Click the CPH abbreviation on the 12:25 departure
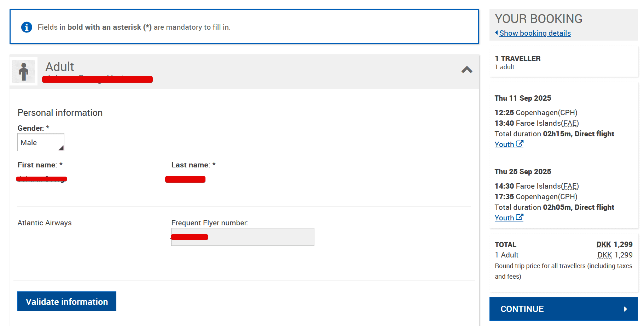This screenshot has height=326, width=644. [x=568, y=113]
